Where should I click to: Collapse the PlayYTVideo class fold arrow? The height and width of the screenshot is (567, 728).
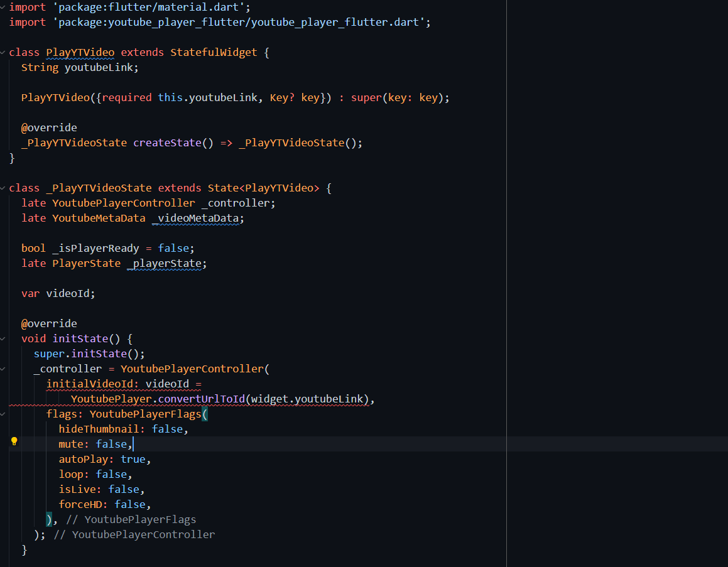click(x=4, y=52)
